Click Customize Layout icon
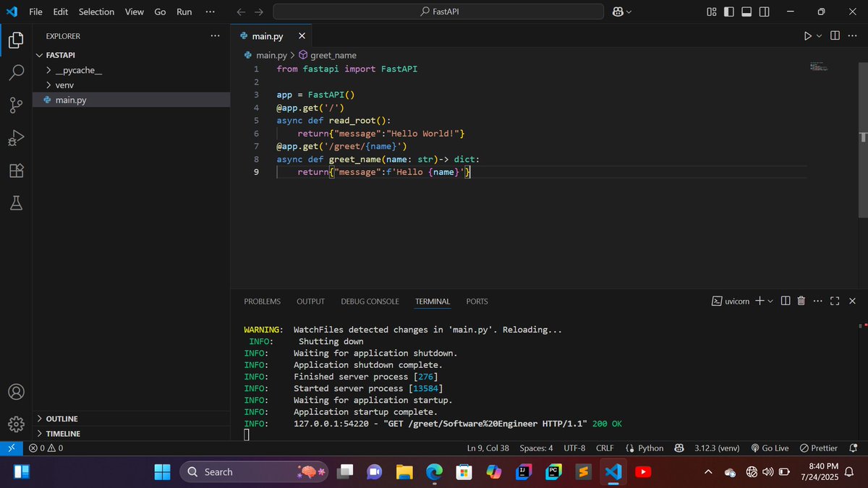This screenshot has height=488, width=868. [712, 12]
